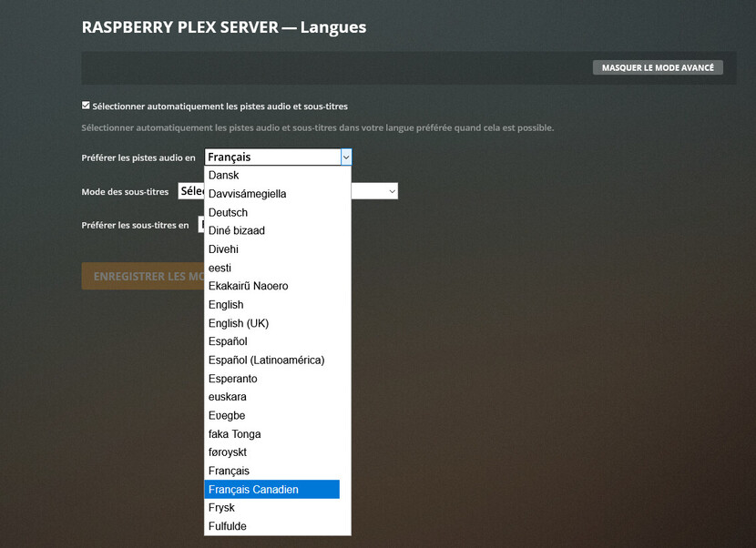Collapse the Français audio language dropdown arrow

click(x=346, y=157)
